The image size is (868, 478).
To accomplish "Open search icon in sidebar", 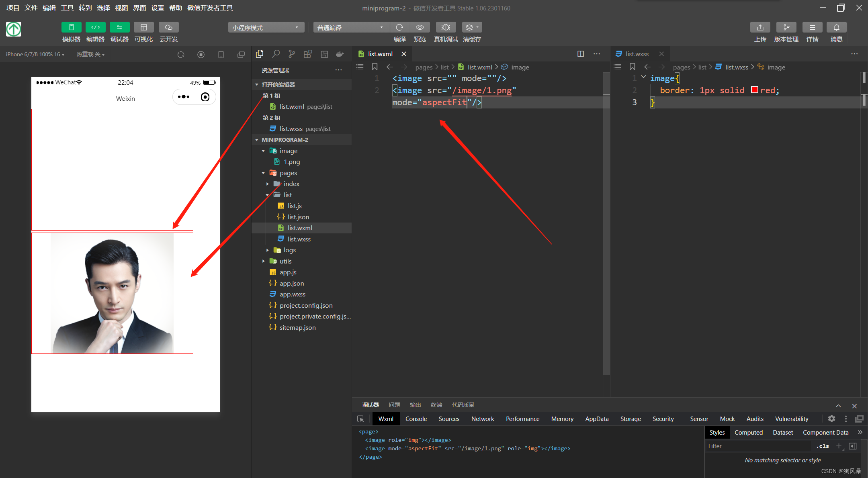I will pyautogui.click(x=276, y=54).
